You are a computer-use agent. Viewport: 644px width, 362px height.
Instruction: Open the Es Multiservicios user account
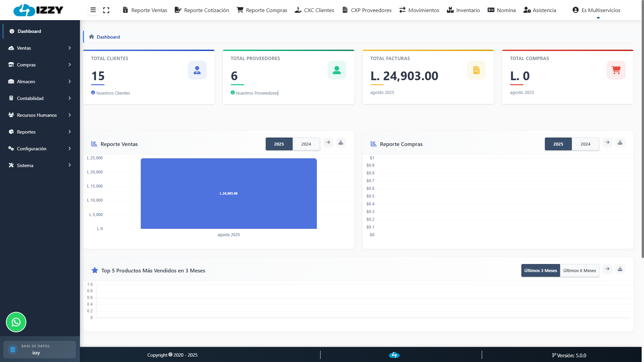click(596, 10)
